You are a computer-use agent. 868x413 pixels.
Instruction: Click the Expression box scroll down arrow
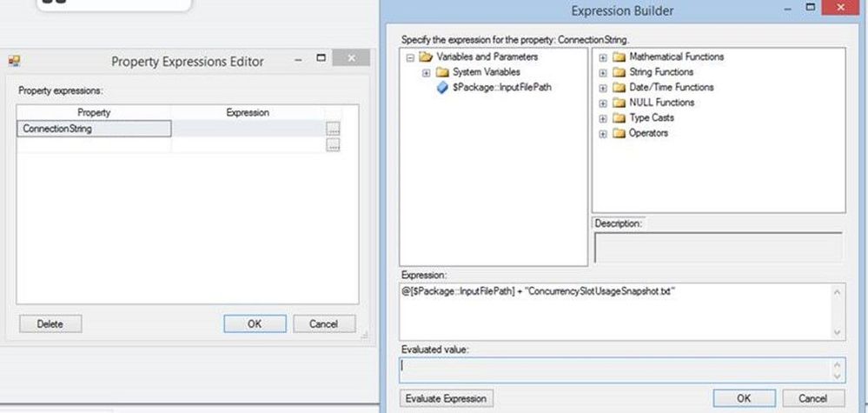click(x=837, y=333)
